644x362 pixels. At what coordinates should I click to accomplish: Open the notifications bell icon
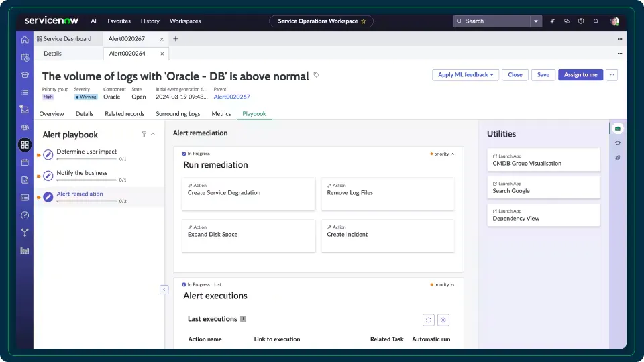[x=596, y=21]
